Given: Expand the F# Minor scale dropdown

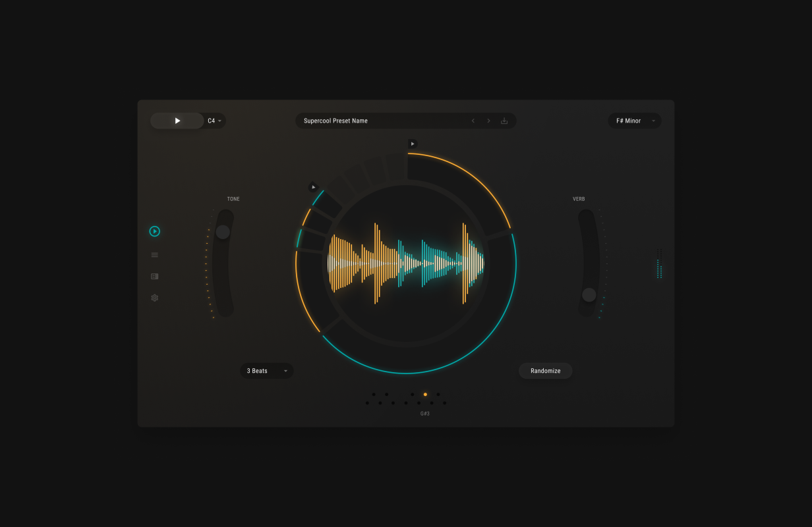Looking at the screenshot, I should pyautogui.click(x=634, y=121).
